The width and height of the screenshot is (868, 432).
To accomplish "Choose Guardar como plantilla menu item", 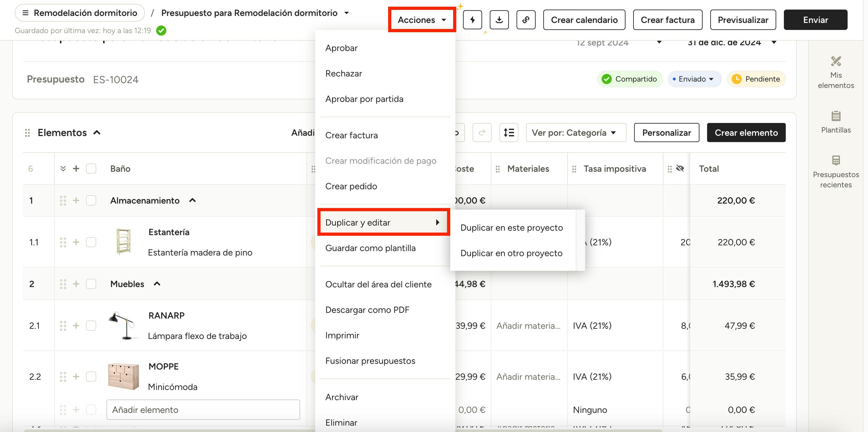I will 370,248.
